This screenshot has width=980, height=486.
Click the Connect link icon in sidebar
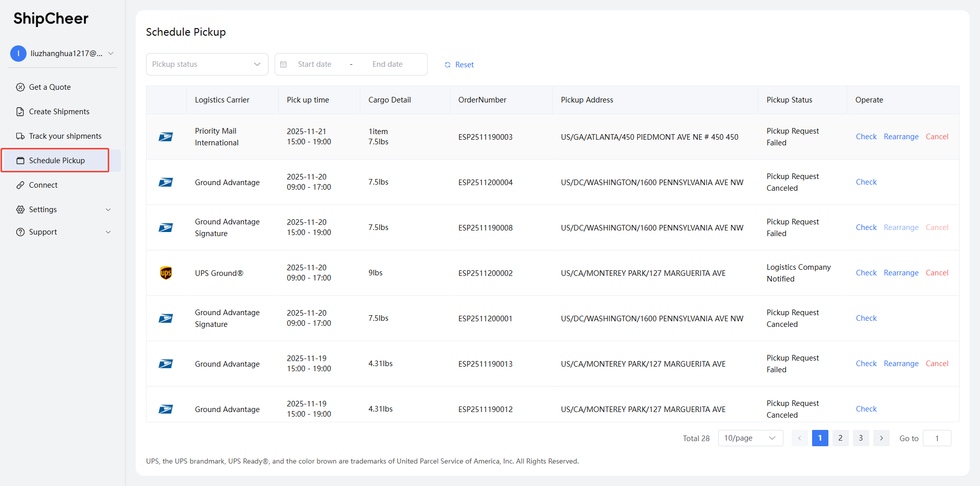(x=20, y=185)
